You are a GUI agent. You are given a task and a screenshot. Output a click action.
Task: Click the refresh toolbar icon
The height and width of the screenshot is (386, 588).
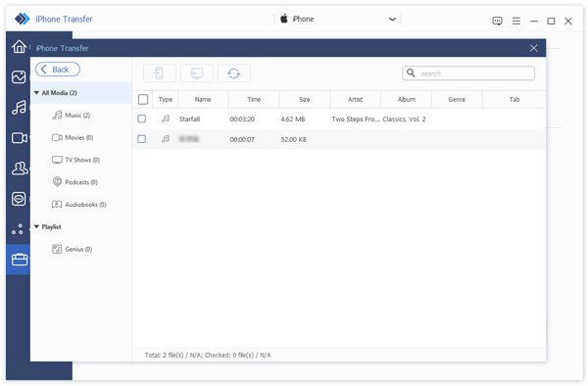(x=233, y=73)
